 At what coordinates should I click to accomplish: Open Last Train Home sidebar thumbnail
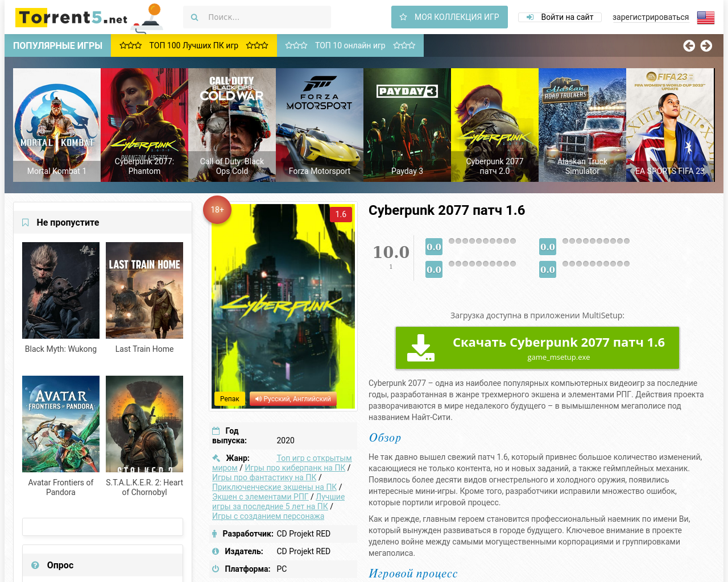(x=144, y=290)
